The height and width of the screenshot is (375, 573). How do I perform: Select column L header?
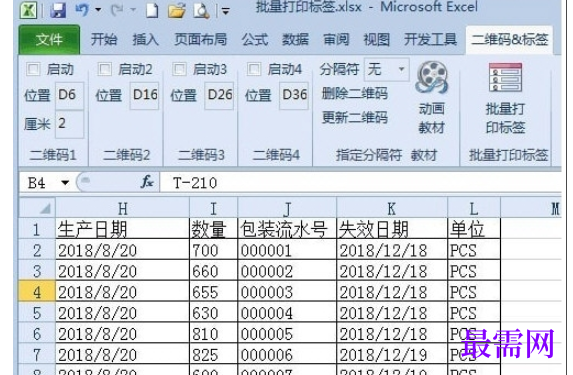pos(474,208)
